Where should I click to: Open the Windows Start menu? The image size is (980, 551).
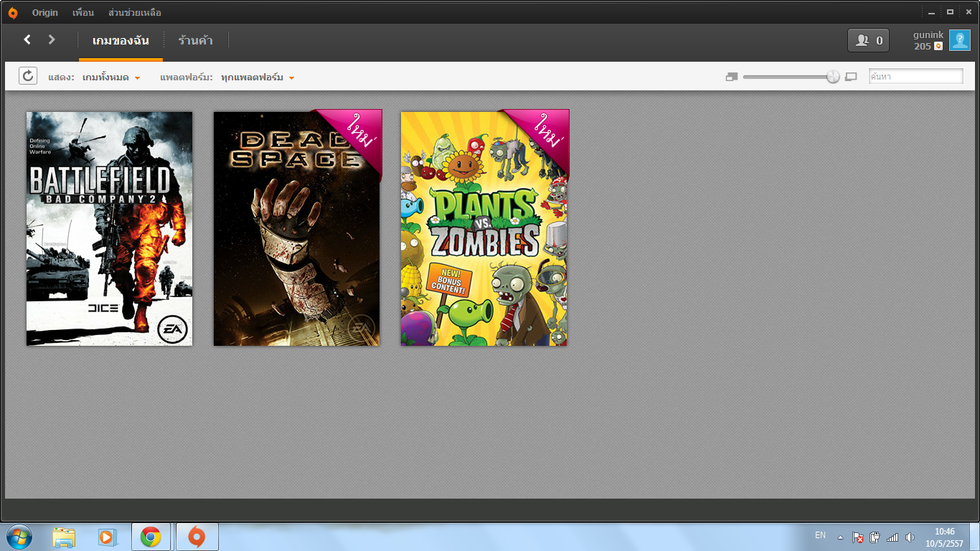[x=19, y=537]
